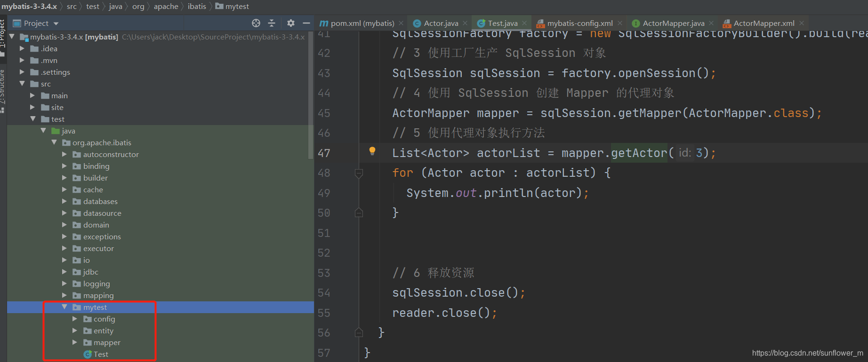The image size is (868, 362).
Task: Hide the Project panel with minus icon
Action: pyautogui.click(x=306, y=23)
